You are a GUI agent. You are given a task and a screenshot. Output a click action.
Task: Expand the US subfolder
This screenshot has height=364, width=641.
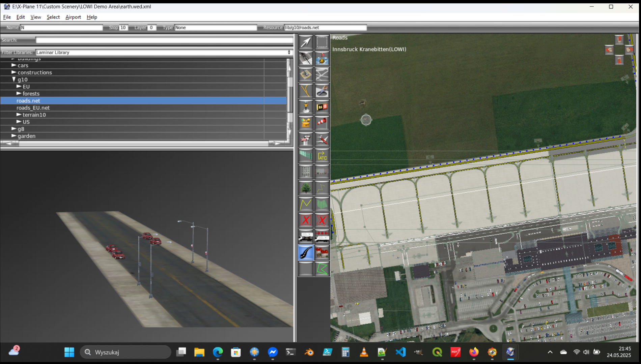(x=19, y=122)
